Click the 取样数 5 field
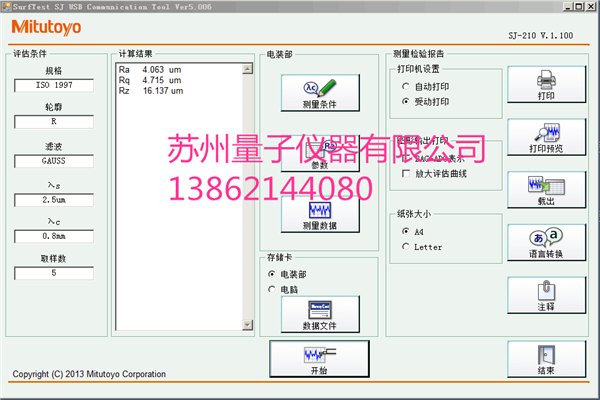This screenshot has height=400, width=600. (x=54, y=273)
